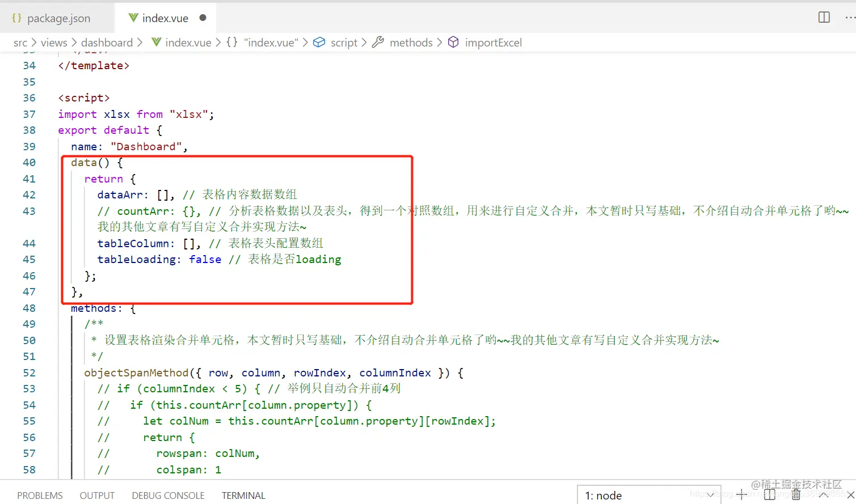Screen dimensions: 856x504
Task: Click line number 48 in gutter
Action: pos(29,308)
